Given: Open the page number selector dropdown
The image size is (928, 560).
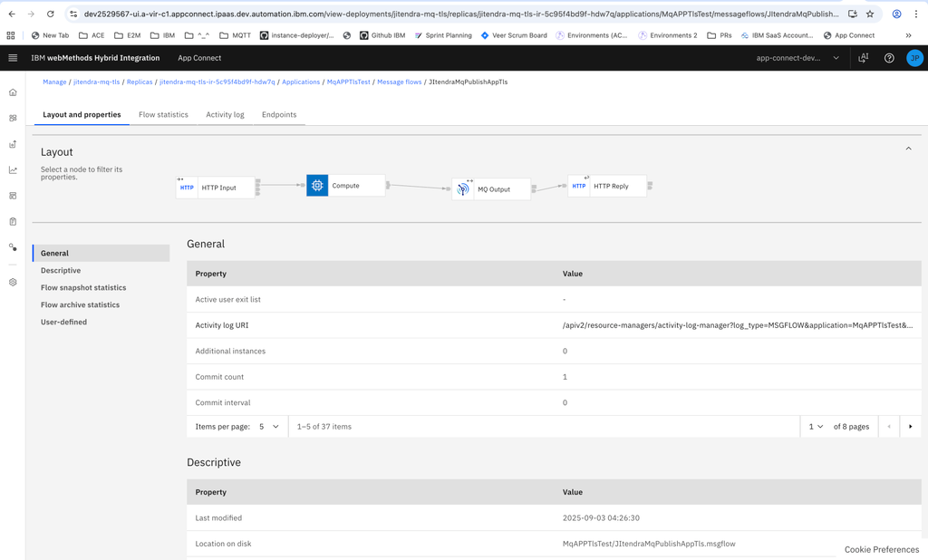Looking at the screenshot, I should tap(816, 427).
